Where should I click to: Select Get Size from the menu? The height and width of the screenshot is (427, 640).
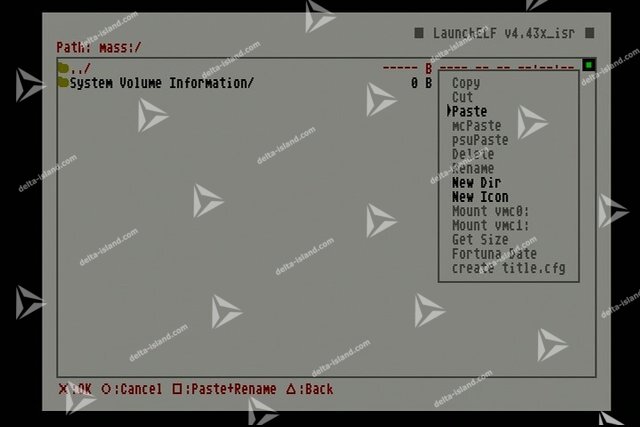coord(479,240)
